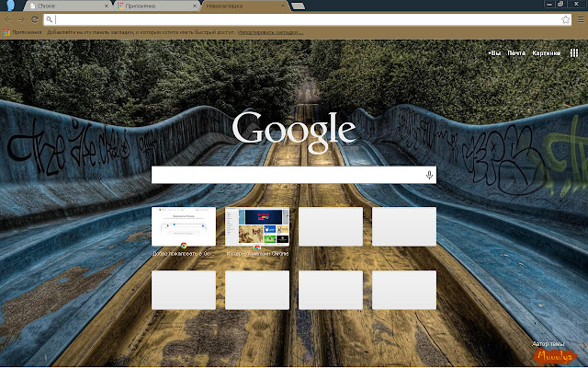This screenshot has width=588, height=368.
Task: Switch to the Chrome tab
Action: 67,6
